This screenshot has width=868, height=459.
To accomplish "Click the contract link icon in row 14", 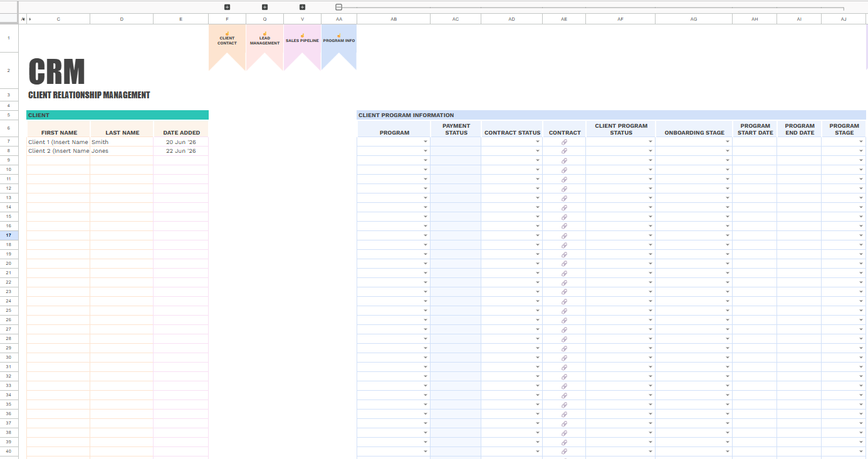I will point(564,208).
